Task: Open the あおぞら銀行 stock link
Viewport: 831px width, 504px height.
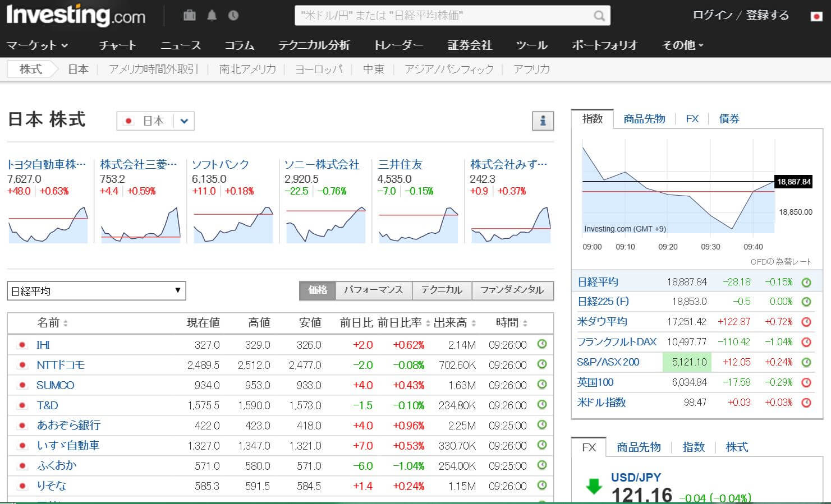Action: [x=68, y=426]
